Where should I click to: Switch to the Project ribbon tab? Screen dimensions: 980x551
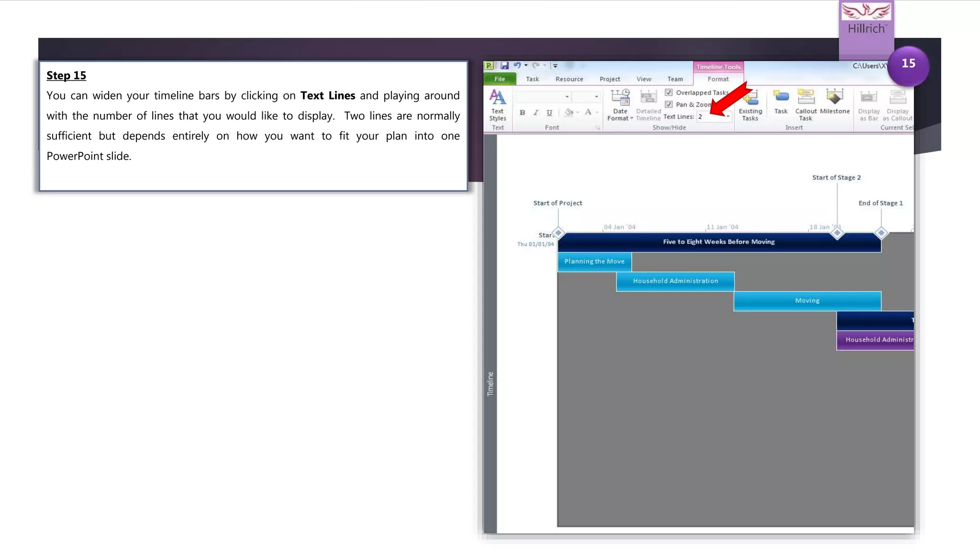coord(610,79)
